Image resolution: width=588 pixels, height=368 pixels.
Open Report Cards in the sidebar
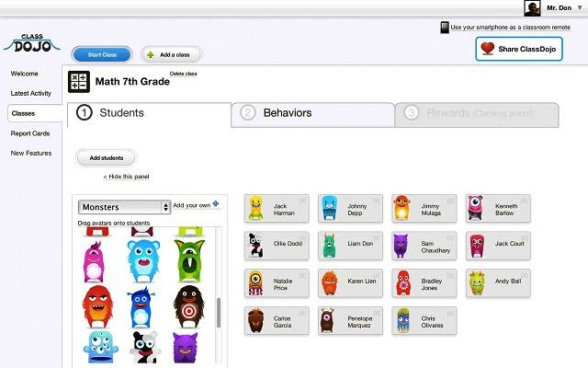tap(30, 133)
